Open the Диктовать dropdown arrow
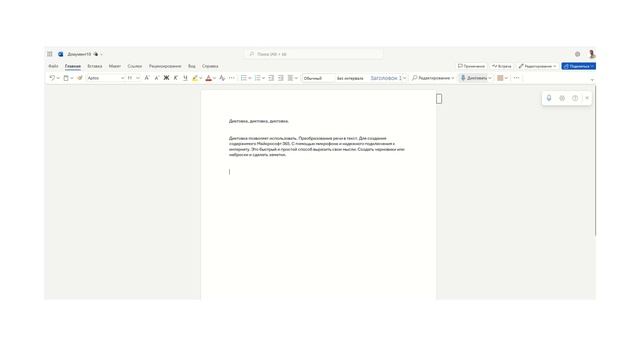This screenshot has width=640, height=360. (490, 78)
